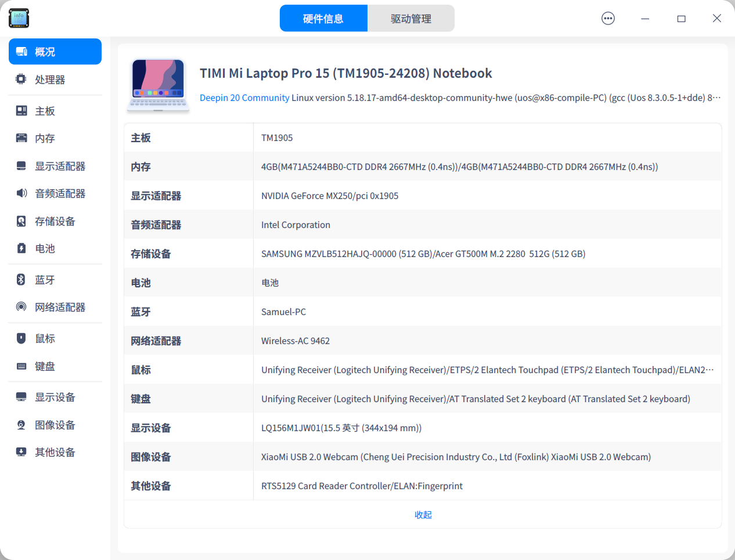This screenshot has width=735, height=560.
Task: Go to 存储设备 label in sidebar
Action: [x=55, y=221]
